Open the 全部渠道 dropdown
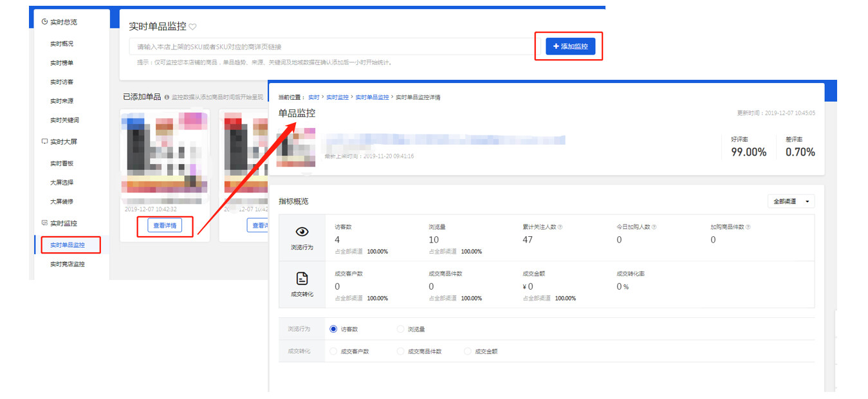 pos(791,201)
